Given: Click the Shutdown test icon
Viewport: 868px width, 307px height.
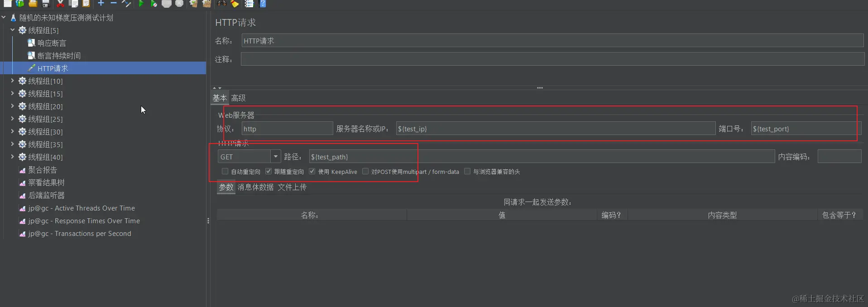Looking at the screenshot, I should click(179, 3).
